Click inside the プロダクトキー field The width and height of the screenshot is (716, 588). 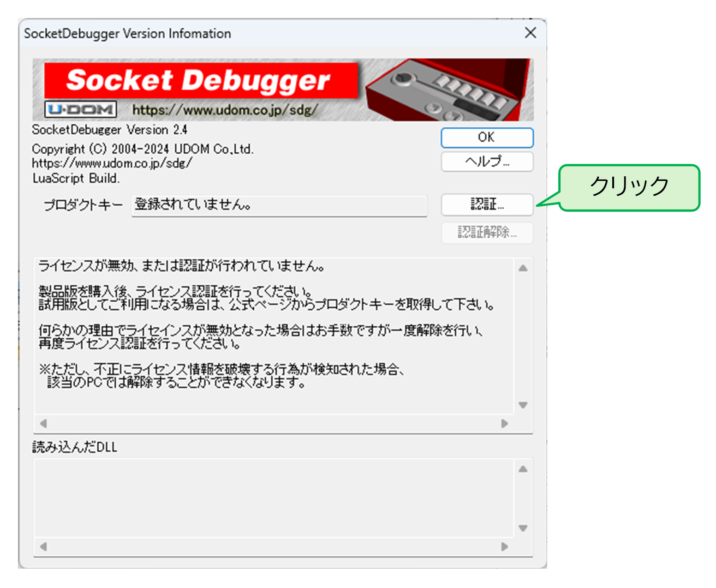(279, 206)
